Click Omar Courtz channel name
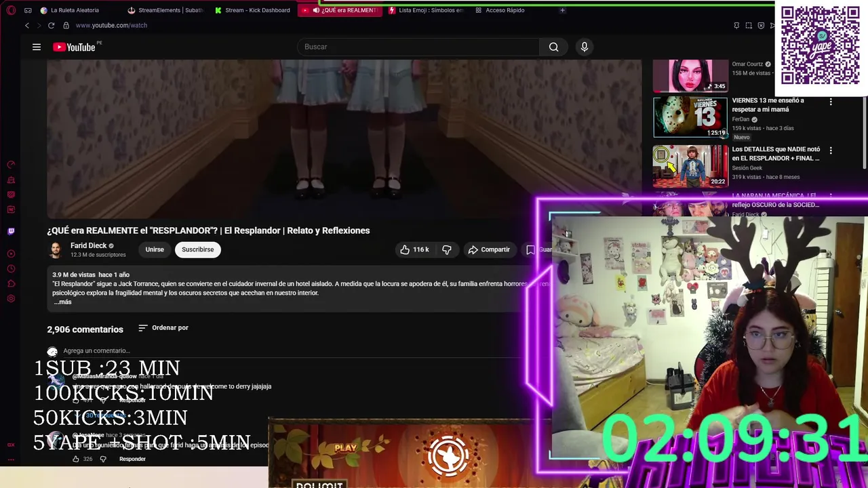868x488 pixels. coord(747,64)
